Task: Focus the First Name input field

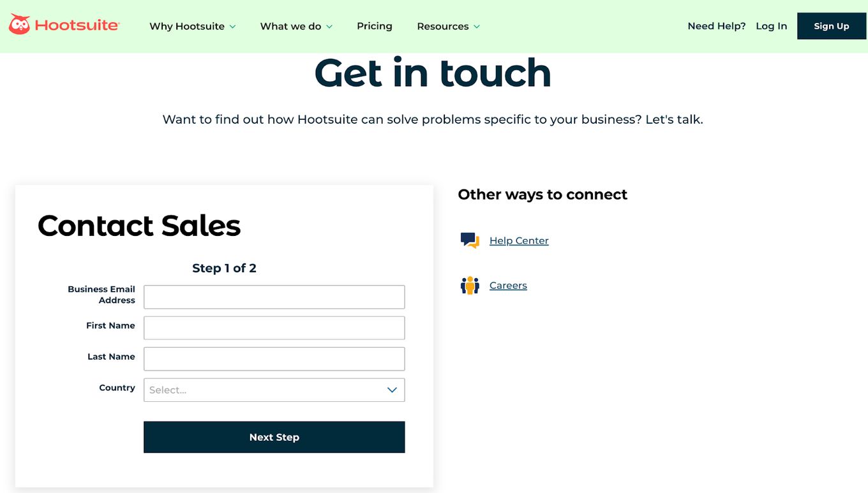Action: (x=274, y=328)
